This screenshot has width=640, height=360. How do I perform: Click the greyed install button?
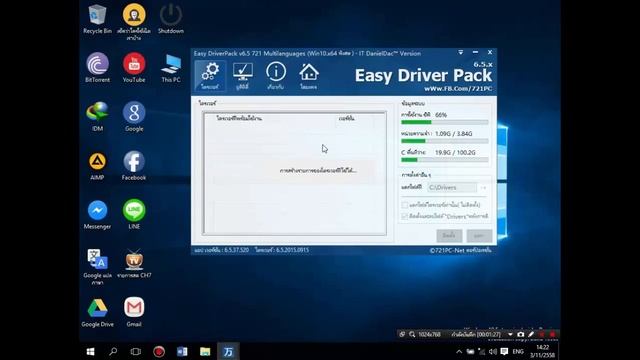pyautogui.click(x=449, y=236)
